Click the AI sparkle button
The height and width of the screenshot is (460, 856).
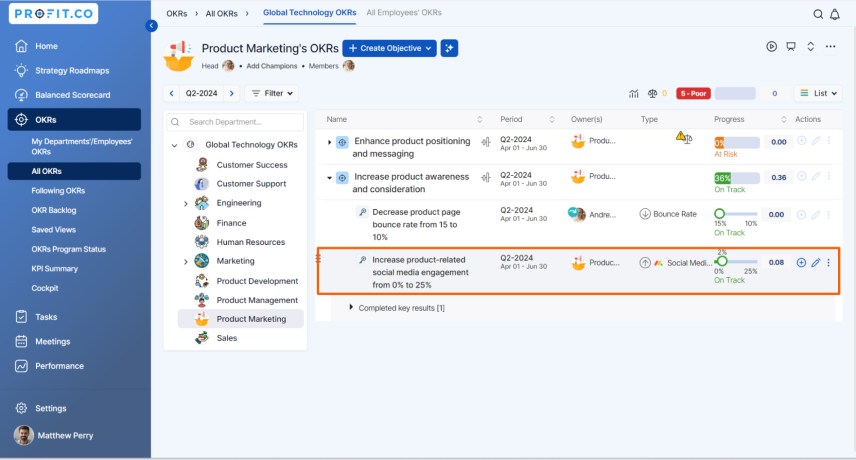[x=449, y=48]
